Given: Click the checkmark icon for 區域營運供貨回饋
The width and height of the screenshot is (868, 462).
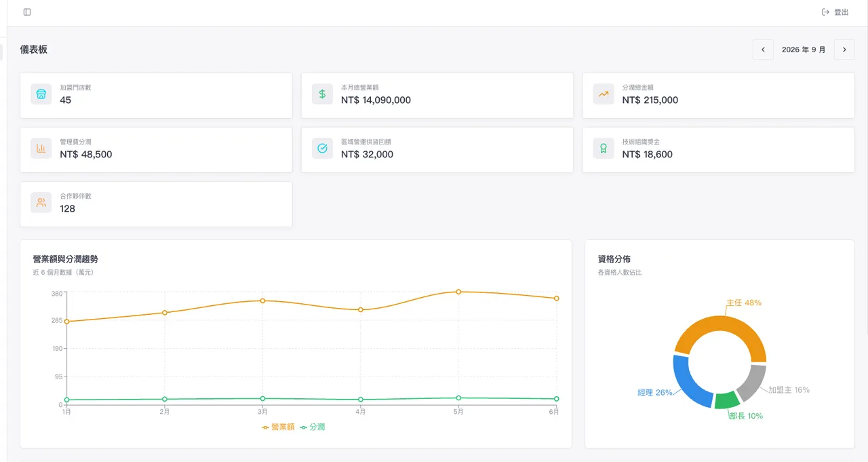Looking at the screenshot, I should [x=322, y=149].
